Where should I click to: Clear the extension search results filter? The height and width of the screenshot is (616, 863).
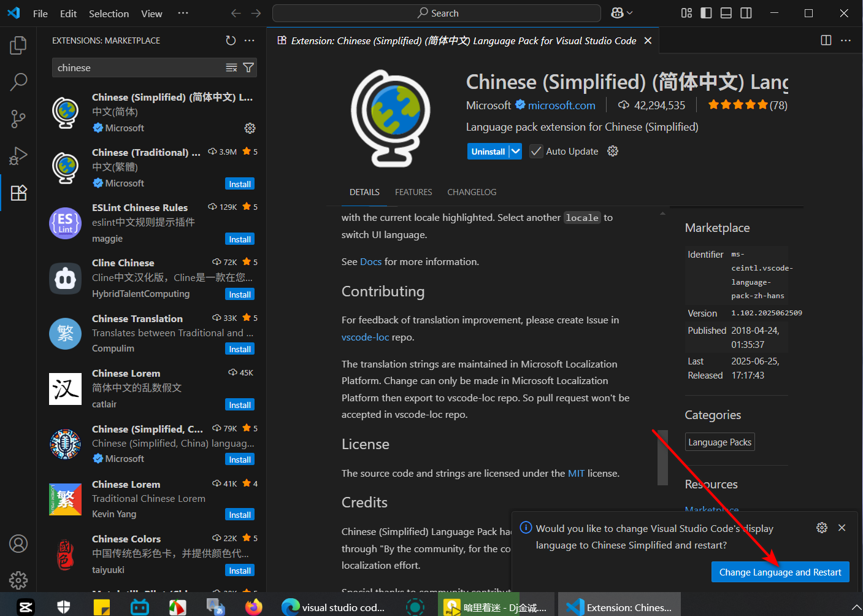(x=231, y=67)
